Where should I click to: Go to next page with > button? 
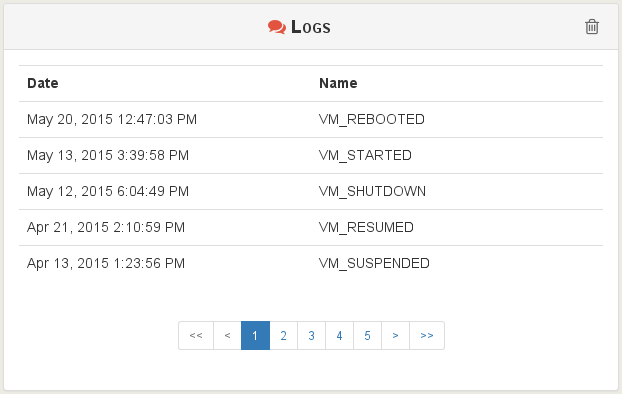pos(395,336)
